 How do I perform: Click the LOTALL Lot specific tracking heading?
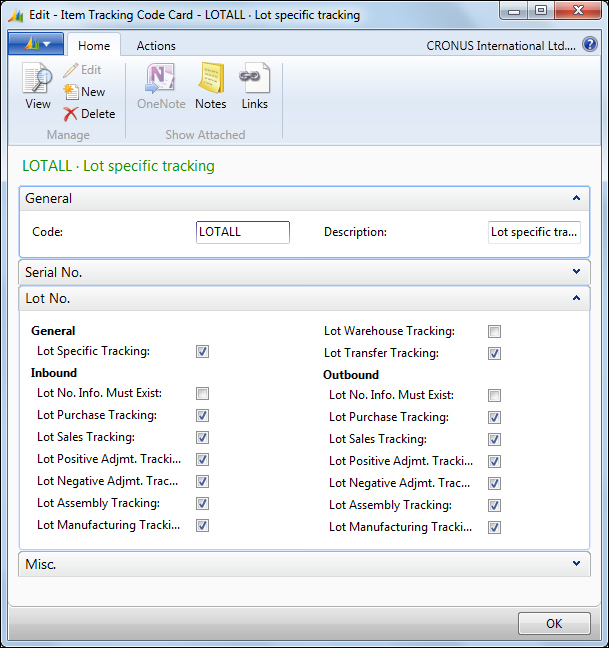tap(118, 166)
